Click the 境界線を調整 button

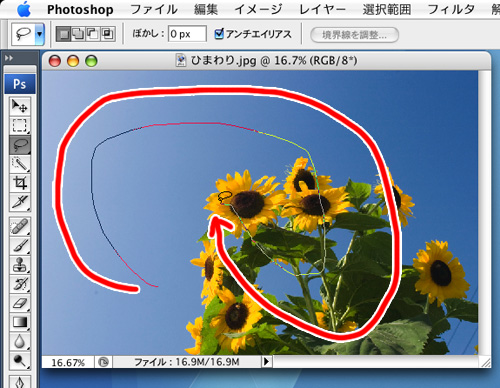tap(354, 35)
